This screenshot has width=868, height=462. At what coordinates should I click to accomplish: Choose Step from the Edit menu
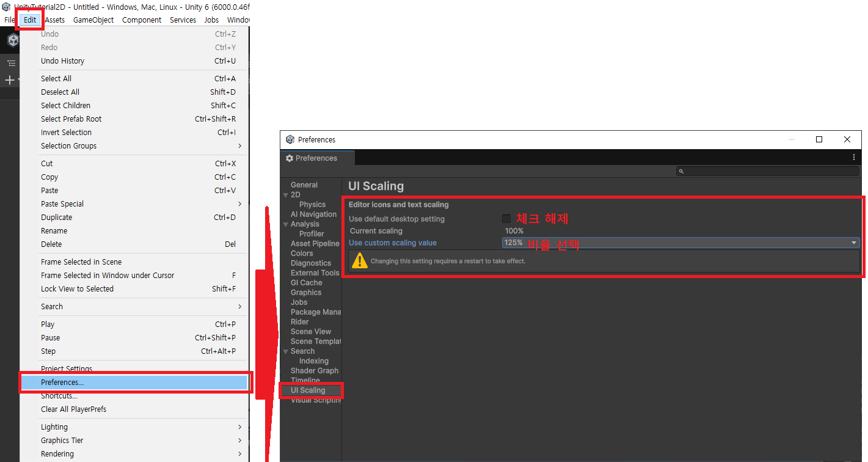coord(134,351)
